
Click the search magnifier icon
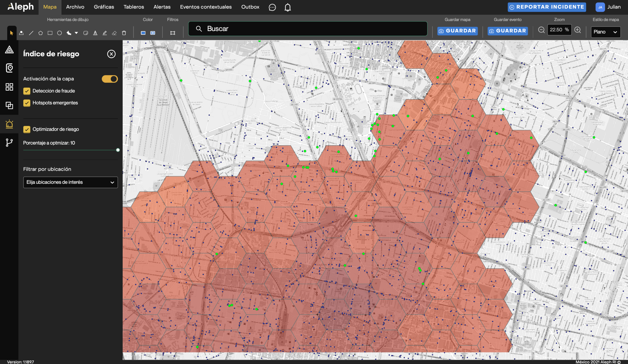(199, 29)
